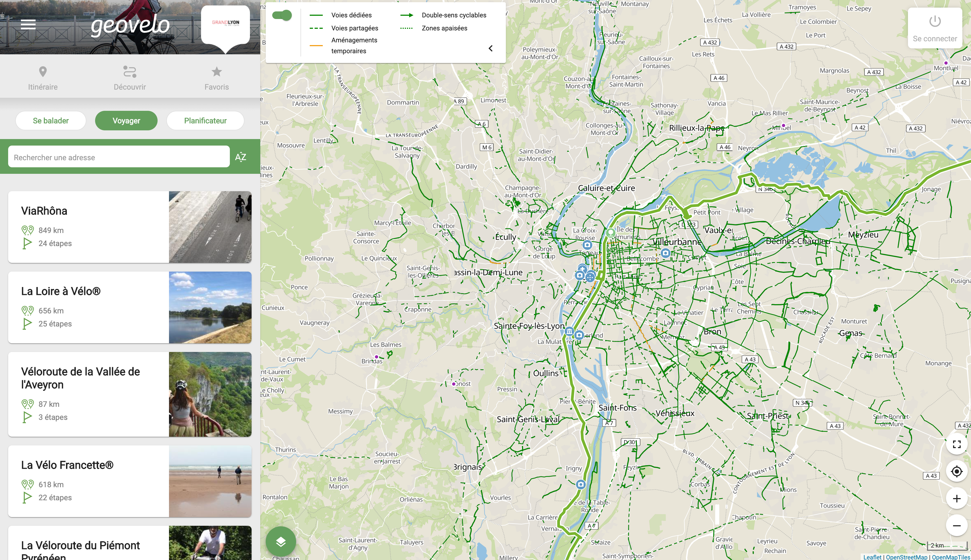Image resolution: width=971 pixels, height=560 pixels.
Task: Select the Planificateur button
Action: tap(205, 121)
